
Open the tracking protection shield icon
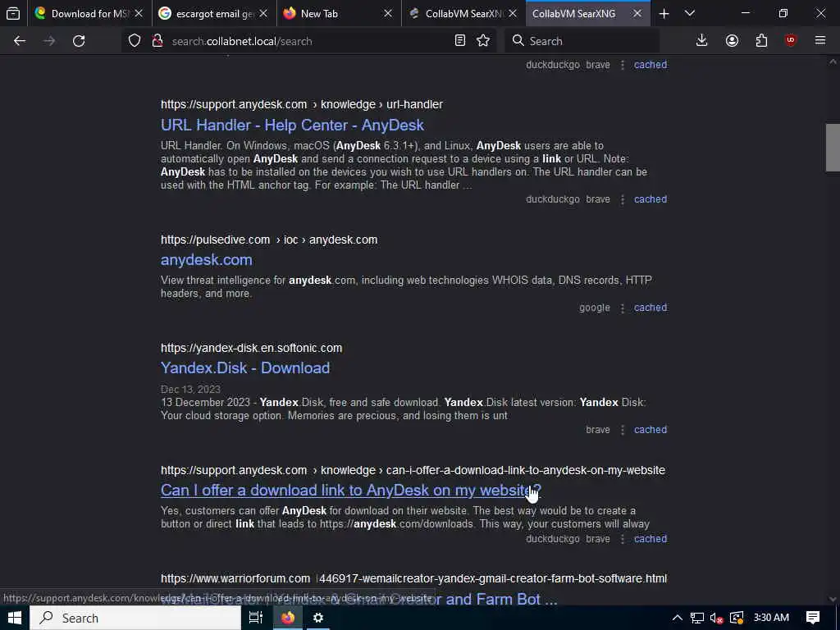[x=135, y=41]
